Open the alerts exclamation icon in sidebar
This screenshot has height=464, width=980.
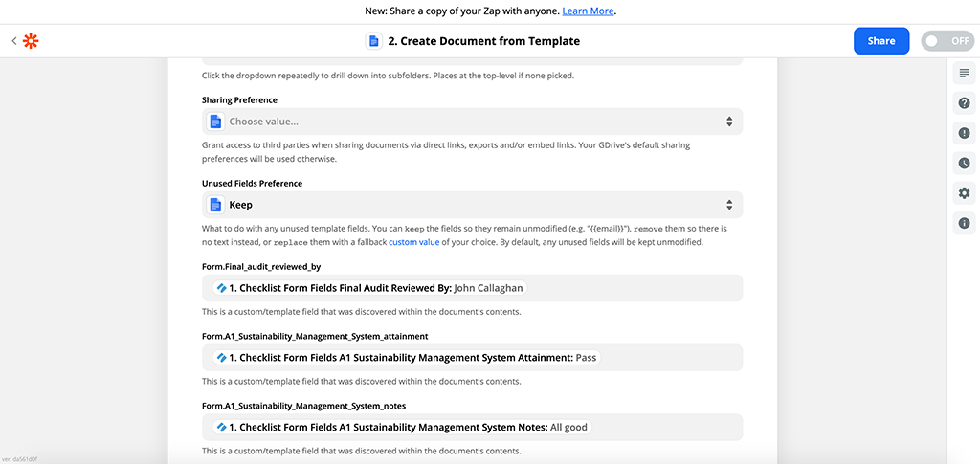point(964,133)
